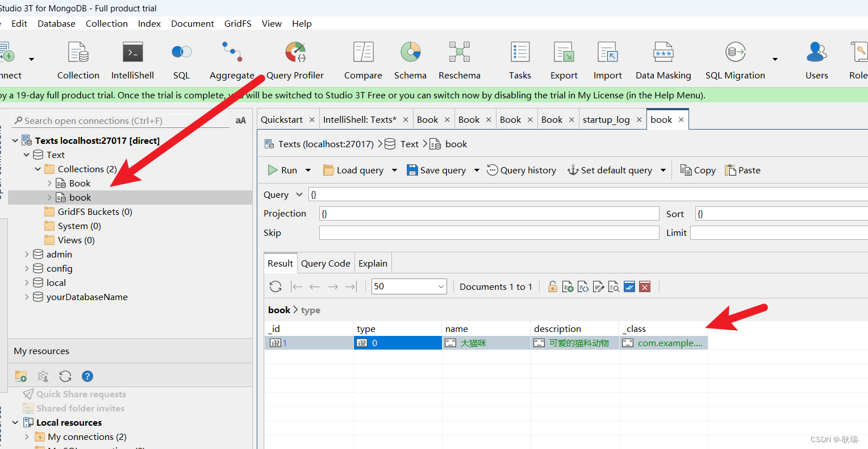Viewport: 868px width, 449px height.
Task: Click the Query history button
Action: (x=521, y=170)
